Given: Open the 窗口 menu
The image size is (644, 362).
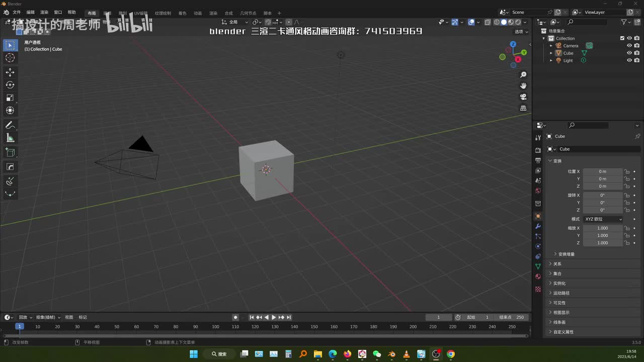Looking at the screenshot, I should tap(58, 13).
